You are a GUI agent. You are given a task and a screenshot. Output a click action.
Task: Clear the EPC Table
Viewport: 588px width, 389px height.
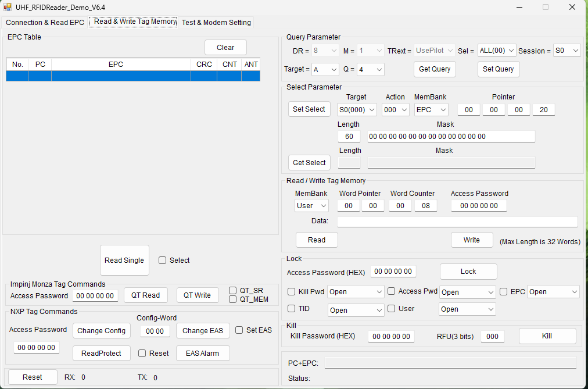(225, 48)
